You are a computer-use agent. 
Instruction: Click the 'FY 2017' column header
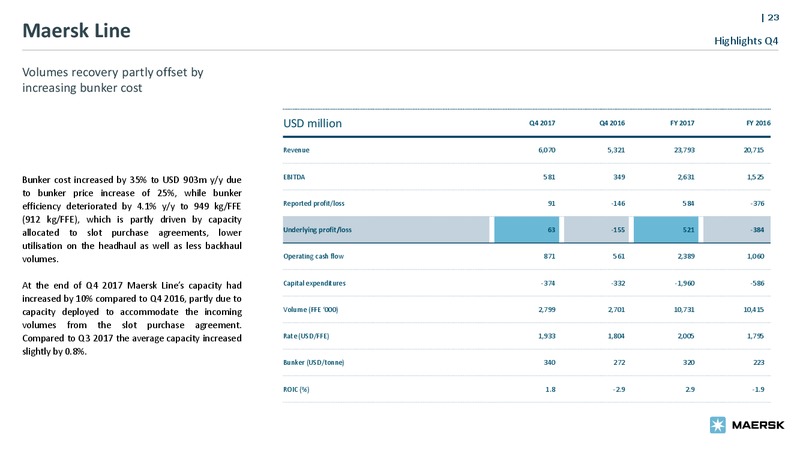click(x=682, y=123)
